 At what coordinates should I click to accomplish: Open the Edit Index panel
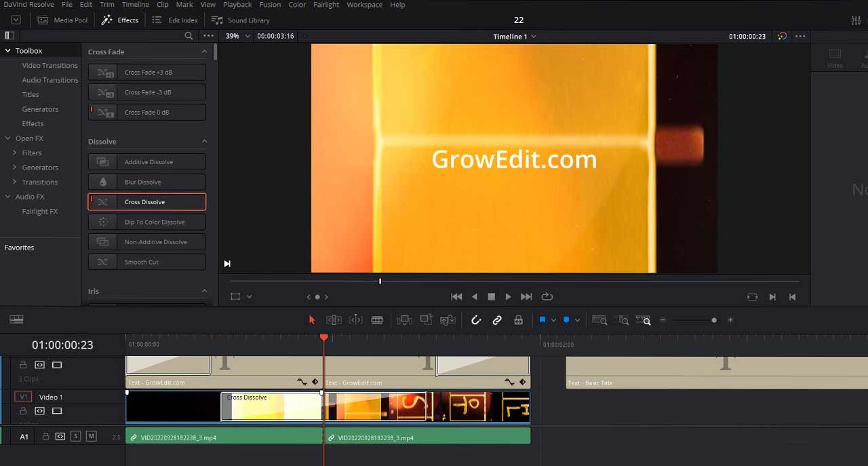coord(176,20)
